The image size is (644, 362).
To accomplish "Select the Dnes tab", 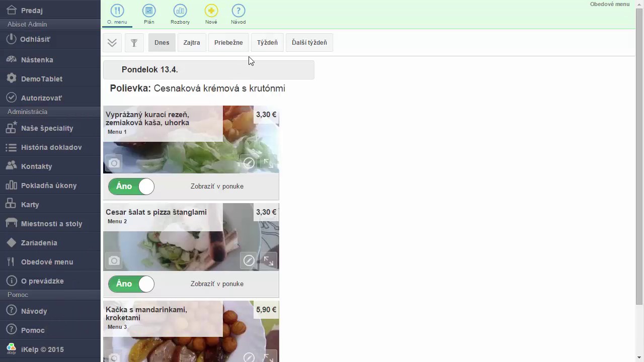I will [x=162, y=43].
